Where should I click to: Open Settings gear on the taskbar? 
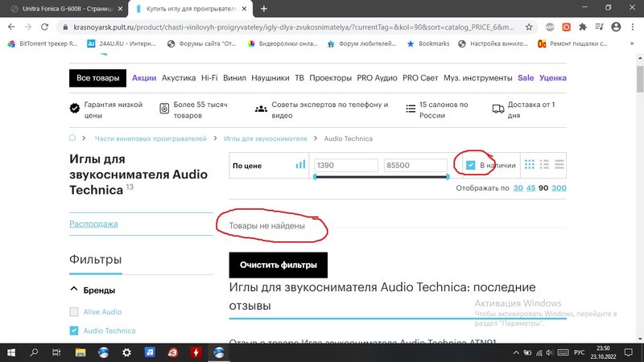click(126, 352)
